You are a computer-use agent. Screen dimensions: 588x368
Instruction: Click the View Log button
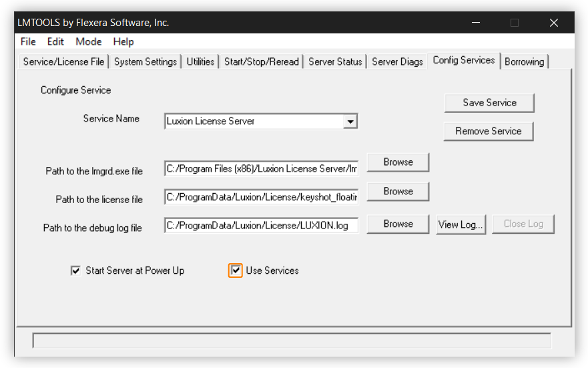coord(461,224)
